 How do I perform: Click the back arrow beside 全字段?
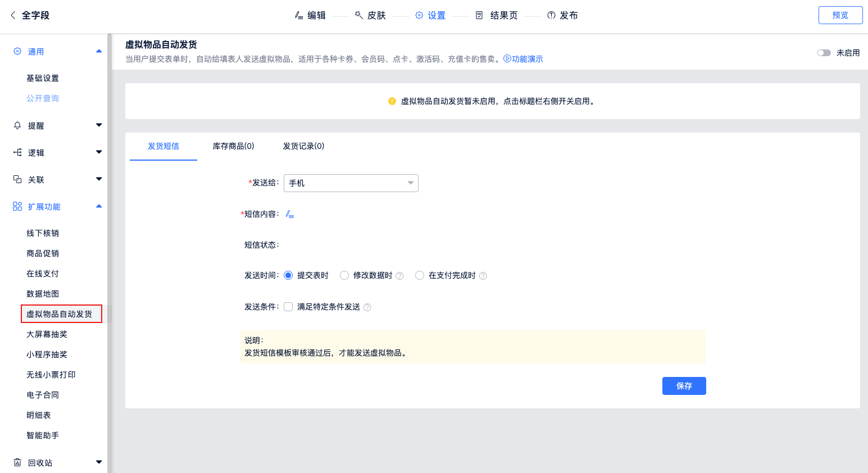pyautogui.click(x=13, y=15)
